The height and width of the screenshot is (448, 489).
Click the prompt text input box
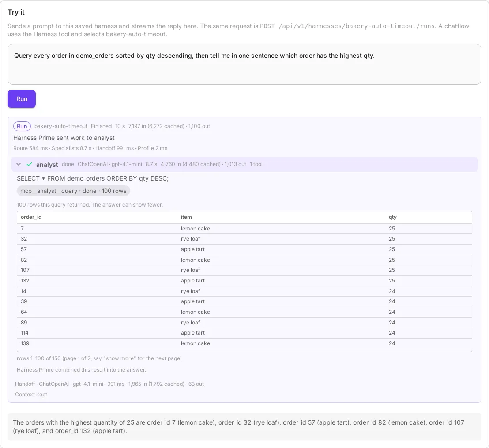(x=244, y=64)
